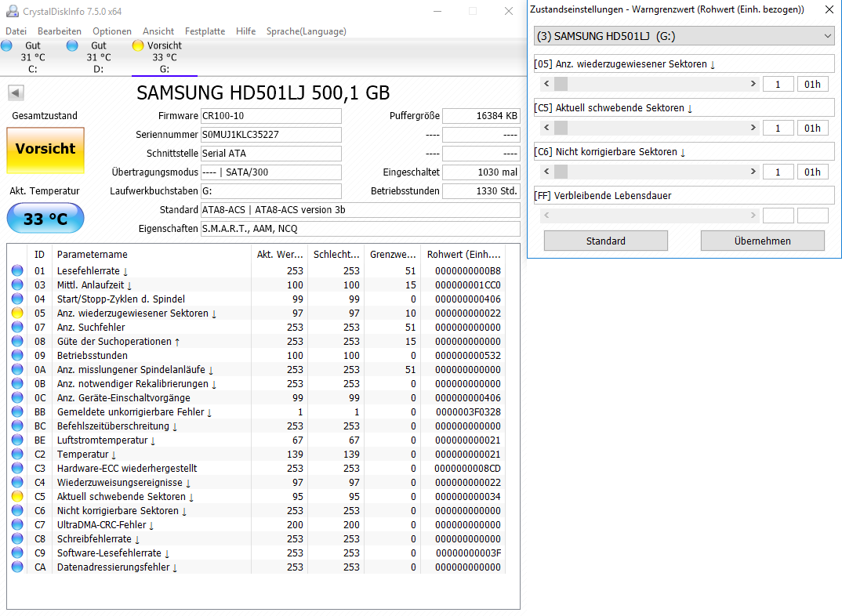This screenshot has width=842, height=616.
Task: Open the SAMSUNG HD501LJ (G:) drive dropdown
Action: pos(684,36)
